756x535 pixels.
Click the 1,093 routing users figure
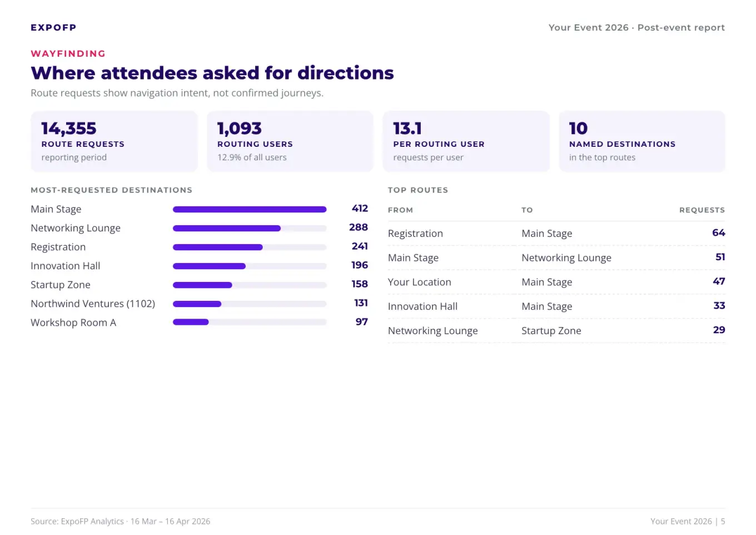[240, 128]
